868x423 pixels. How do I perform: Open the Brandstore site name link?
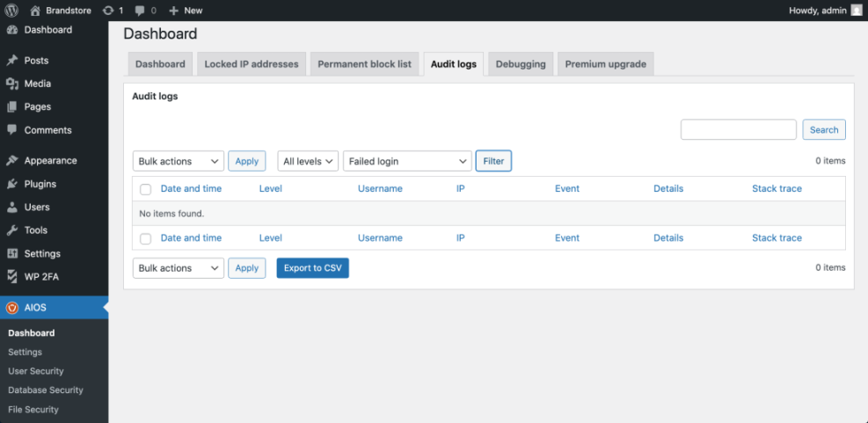pos(69,10)
